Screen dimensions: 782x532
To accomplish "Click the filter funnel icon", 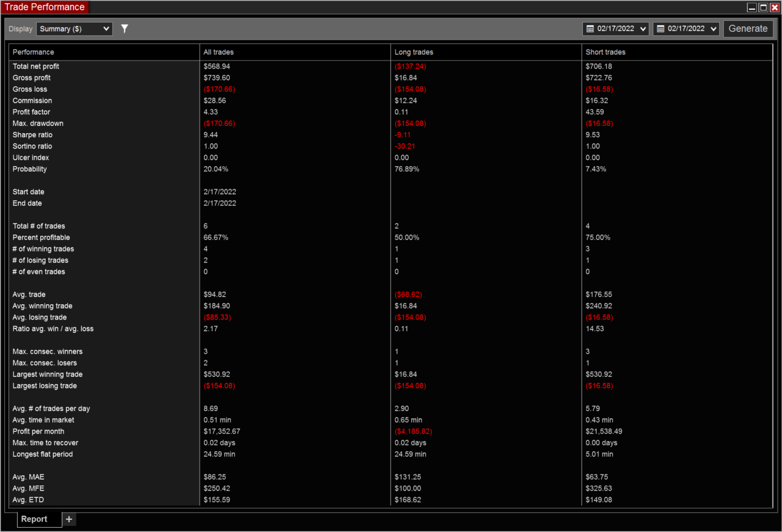I will pyautogui.click(x=125, y=29).
